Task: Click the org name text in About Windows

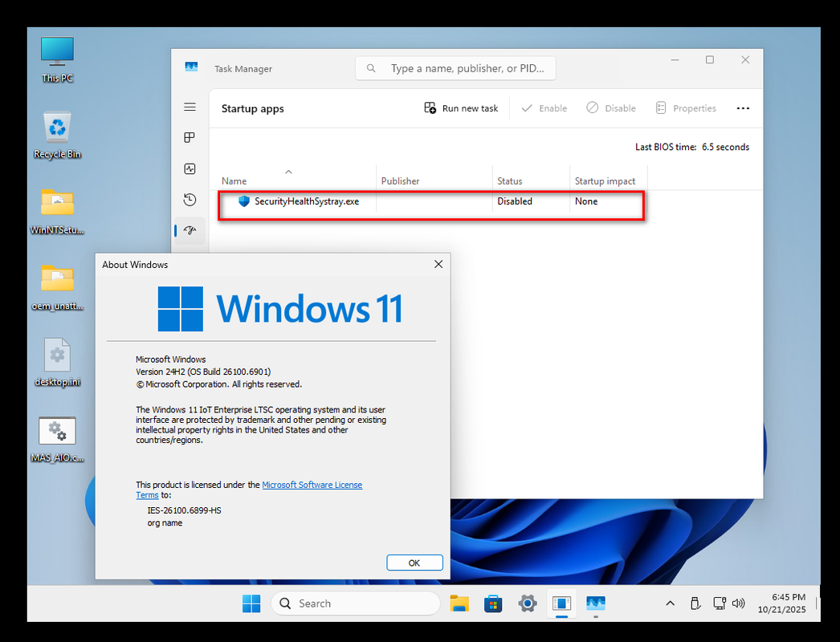Action: [165, 522]
